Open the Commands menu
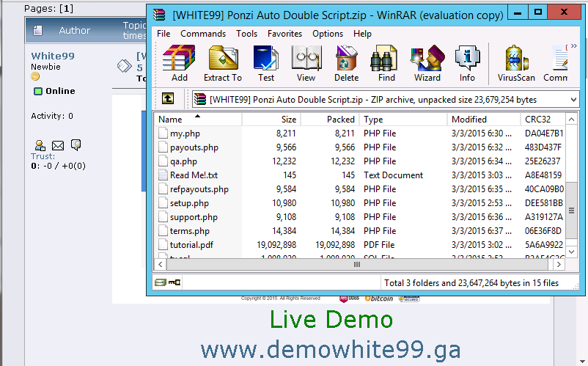This screenshot has height=366, width=588. point(203,34)
